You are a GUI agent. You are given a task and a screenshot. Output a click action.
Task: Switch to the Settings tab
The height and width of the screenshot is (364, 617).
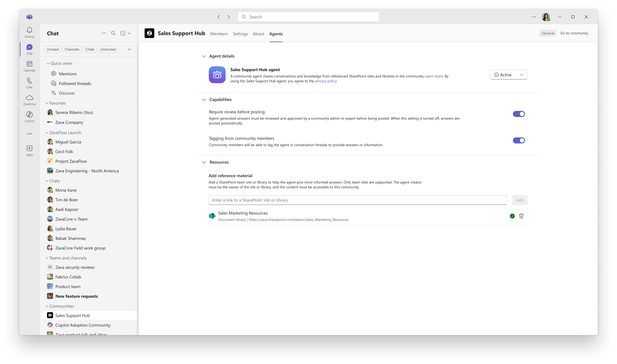(x=240, y=34)
